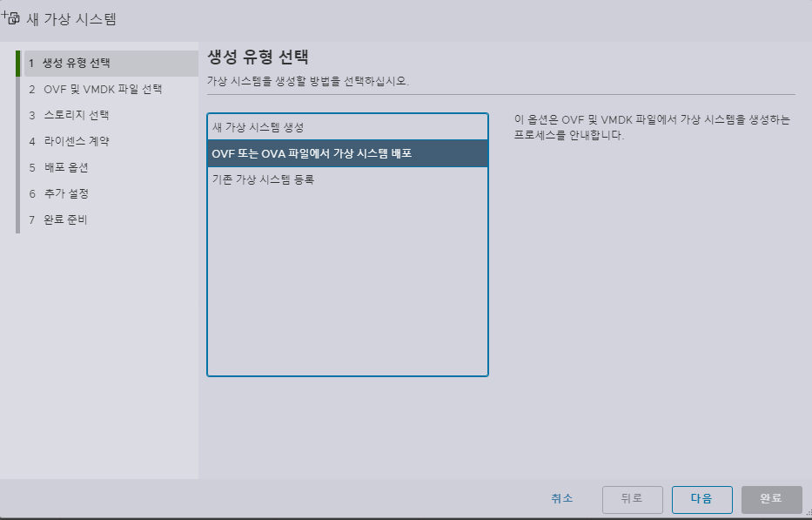Pick 기존 가상 시스템 등록 option
This screenshot has height=520, width=812.
[347, 179]
